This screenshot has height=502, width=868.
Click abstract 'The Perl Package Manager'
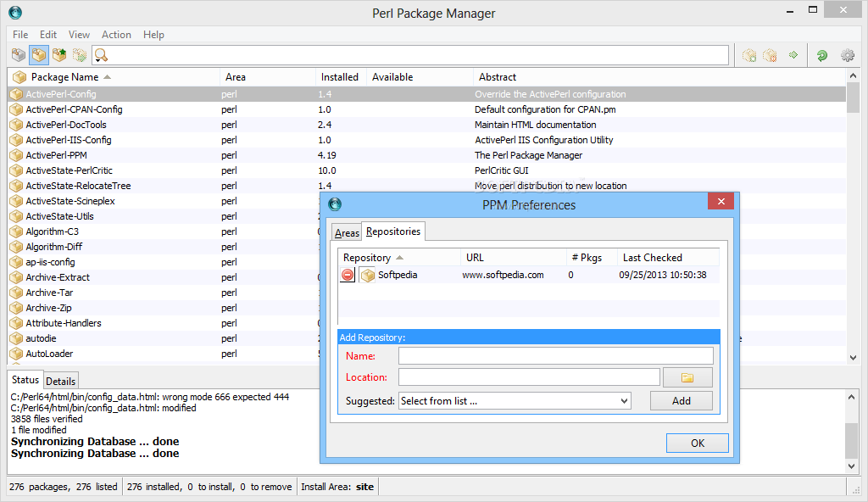529,155
